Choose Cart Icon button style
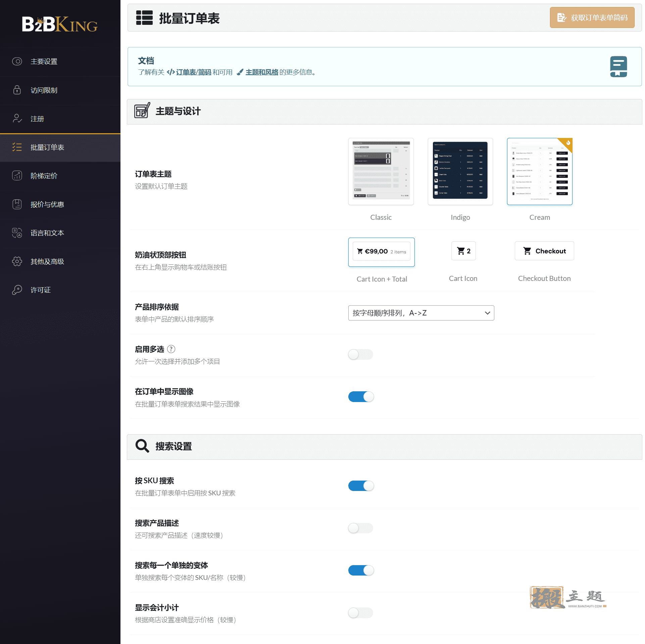Image resolution: width=645 pixels, height=644 pixels. click(463, 251)
